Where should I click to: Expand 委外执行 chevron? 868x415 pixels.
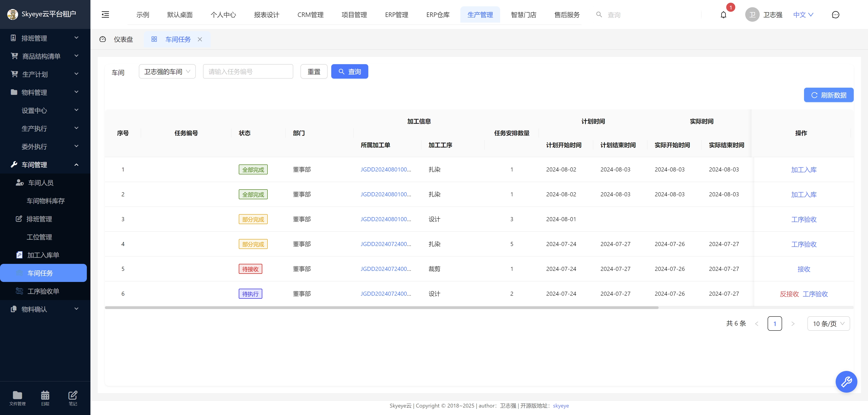click(x=76, y=146)
